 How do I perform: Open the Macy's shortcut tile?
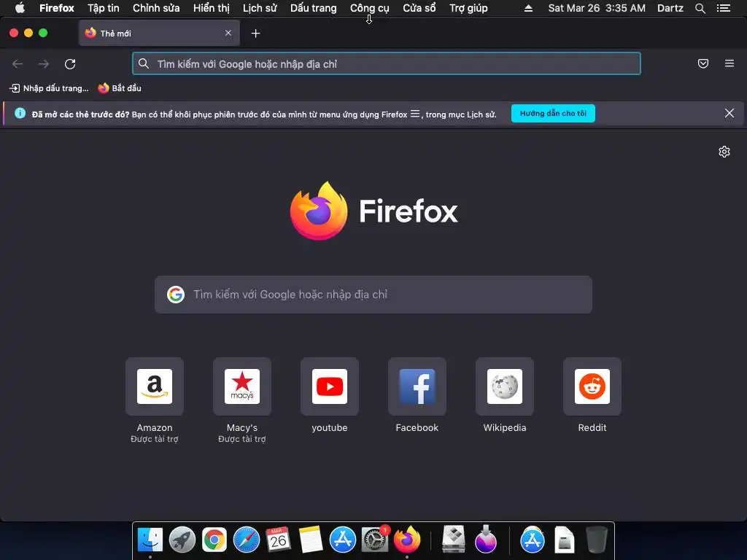(242, 386)
